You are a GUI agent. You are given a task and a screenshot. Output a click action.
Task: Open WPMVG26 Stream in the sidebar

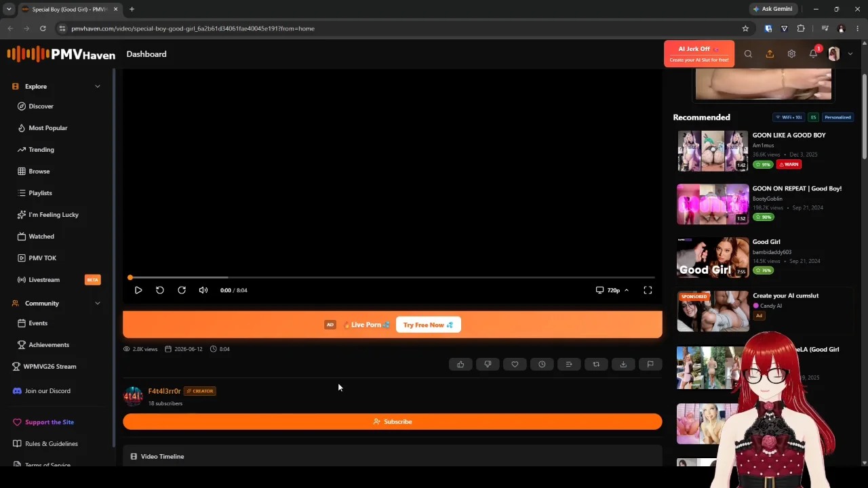tap(50, 367)
